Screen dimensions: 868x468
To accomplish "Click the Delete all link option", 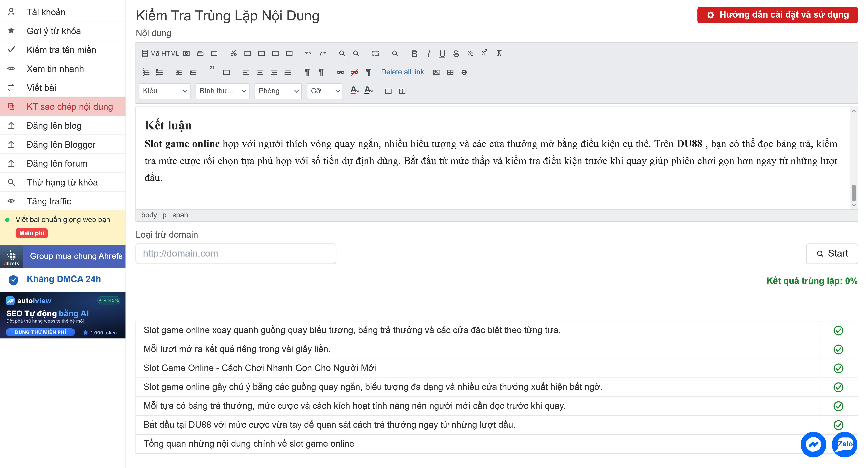I will click(402, 72).
